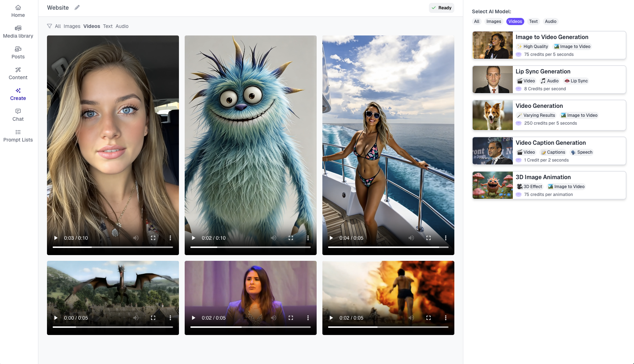Select the Images filter in the gallery
The image size is (634, 364).
72,26
